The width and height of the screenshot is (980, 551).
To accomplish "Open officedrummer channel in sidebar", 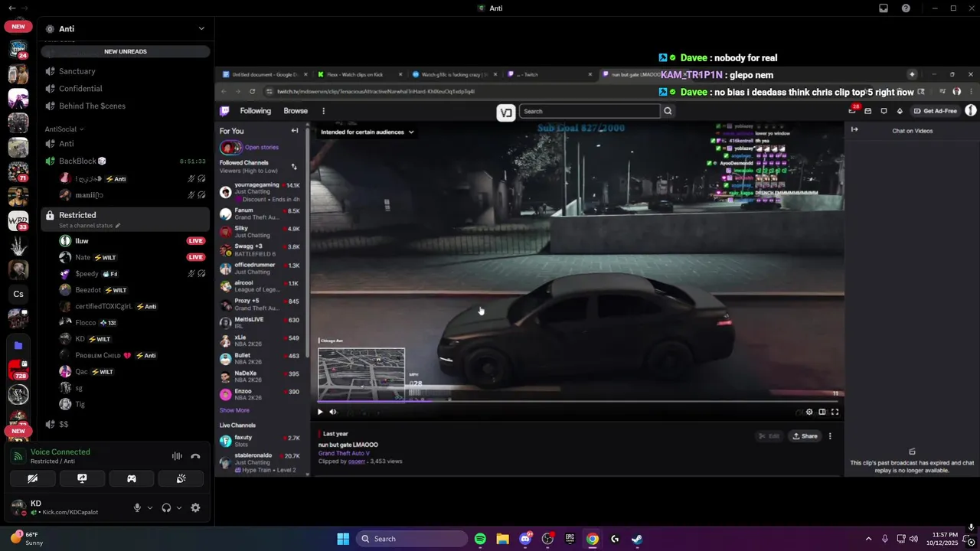I will pyautogui.click(x=262, y=268).
